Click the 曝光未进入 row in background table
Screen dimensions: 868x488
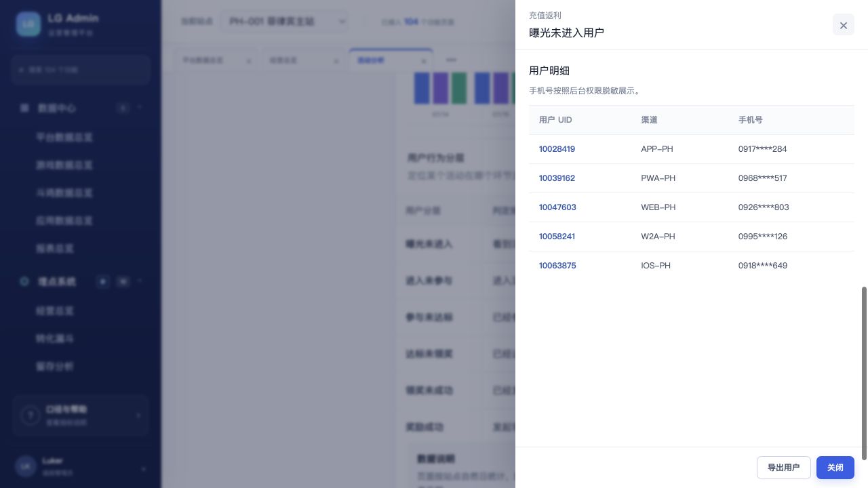[x=456, y=244]
